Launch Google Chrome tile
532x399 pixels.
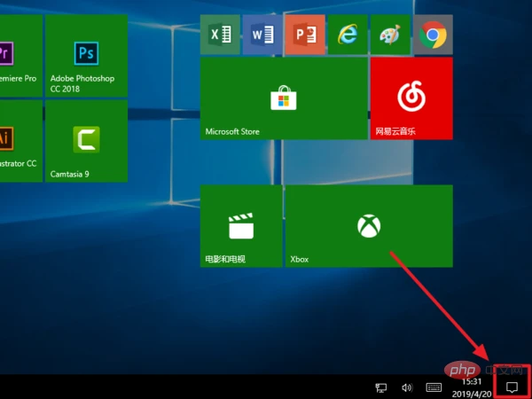point(433,35)
